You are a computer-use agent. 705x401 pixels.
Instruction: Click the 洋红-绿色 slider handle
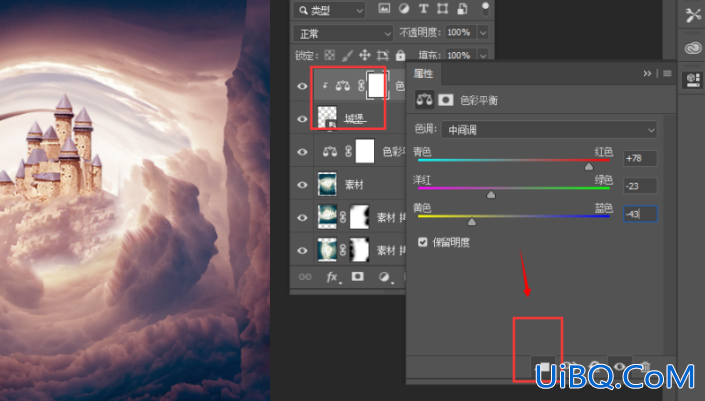click(x=491, y=195)
